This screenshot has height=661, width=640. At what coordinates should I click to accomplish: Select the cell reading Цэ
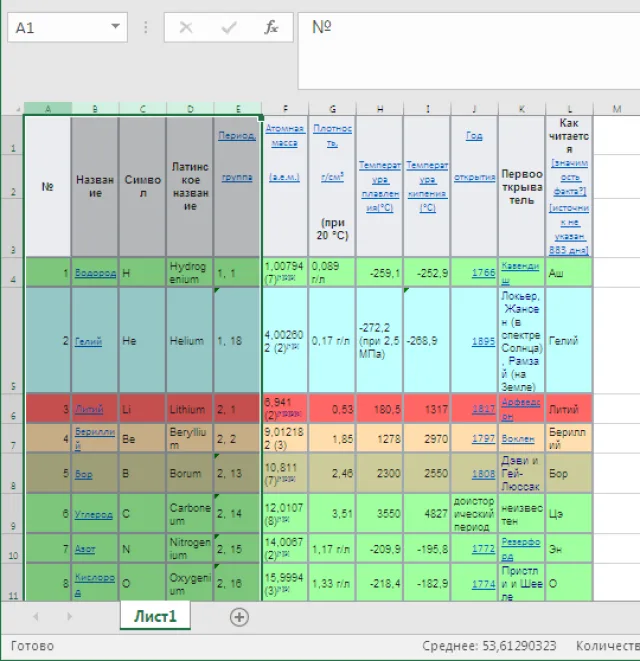(569, 514)
